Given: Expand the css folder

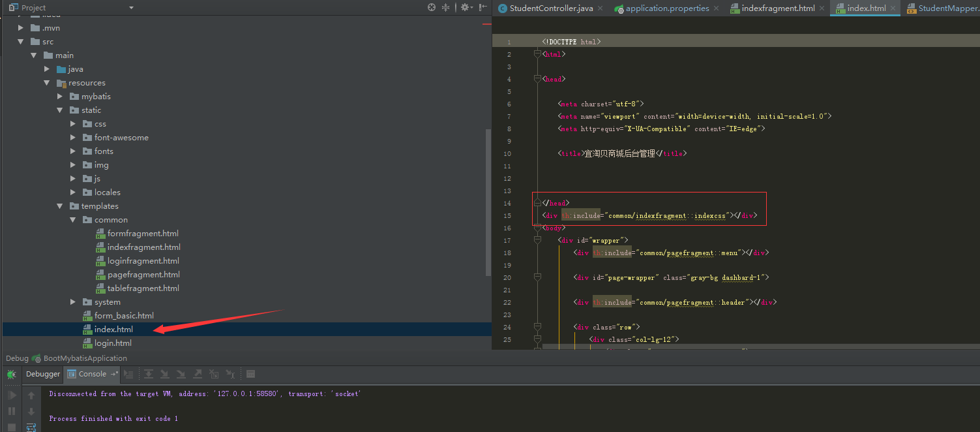Looking at the screenshot, I should pyautogui.click(x=73, y=124).
